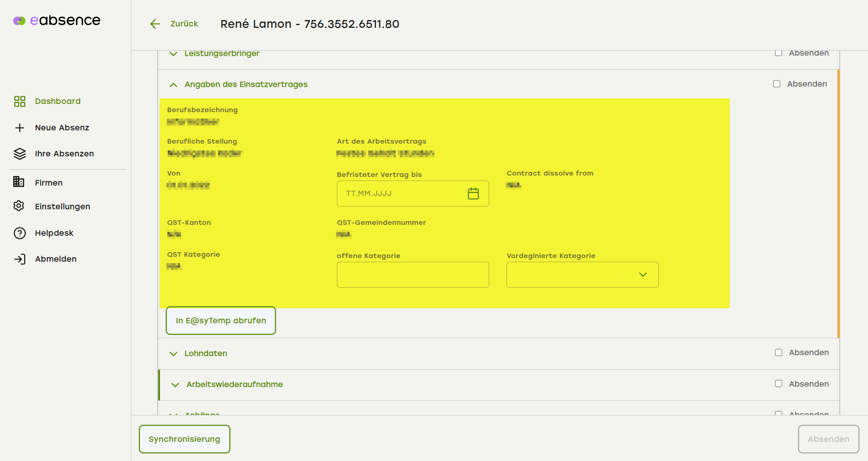Open the calendar picker for Befristeter Vertrag bis

[x=473, y=194]
